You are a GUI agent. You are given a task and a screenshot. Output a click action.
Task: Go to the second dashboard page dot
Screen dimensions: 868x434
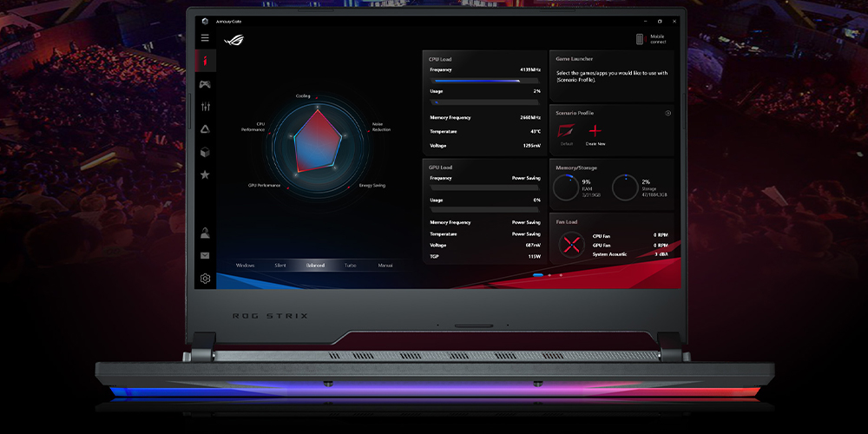549,274
